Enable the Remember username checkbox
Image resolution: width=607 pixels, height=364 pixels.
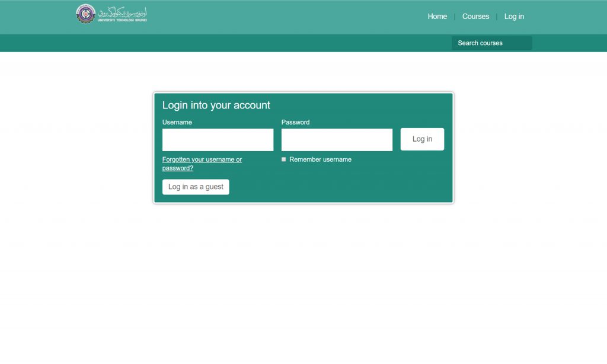pyautogui.click(x=284, y=159)
